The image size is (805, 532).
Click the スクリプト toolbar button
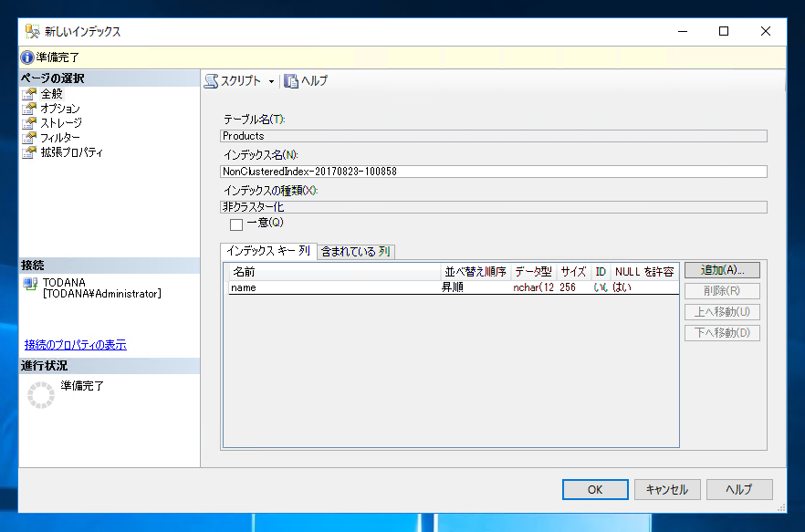click(233, 81)
